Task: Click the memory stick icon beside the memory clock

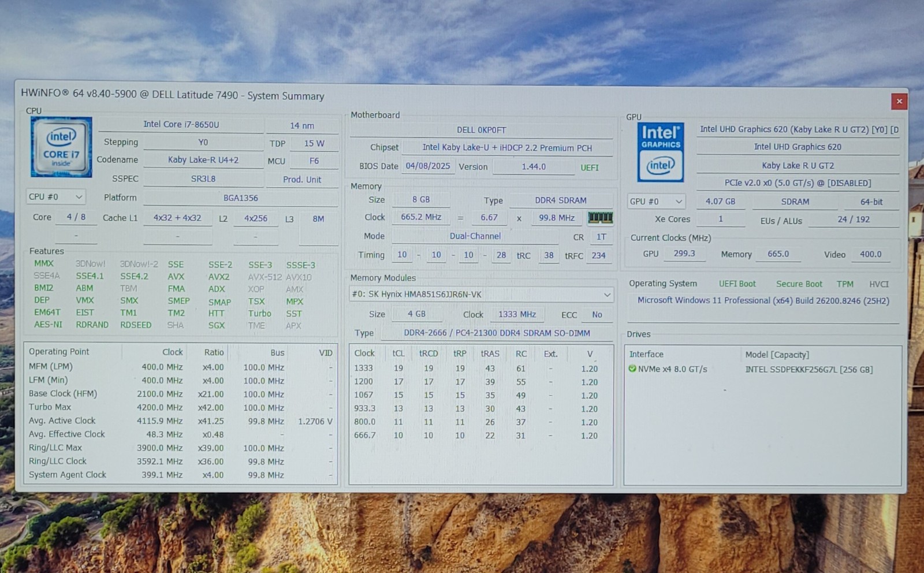Action: (x=600, y=218)
